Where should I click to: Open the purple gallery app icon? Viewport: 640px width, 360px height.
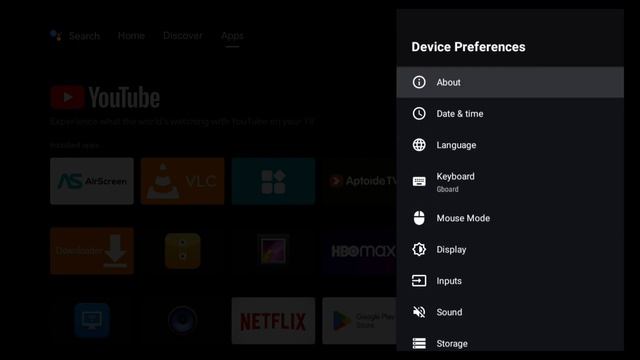[x=273, y=250]
